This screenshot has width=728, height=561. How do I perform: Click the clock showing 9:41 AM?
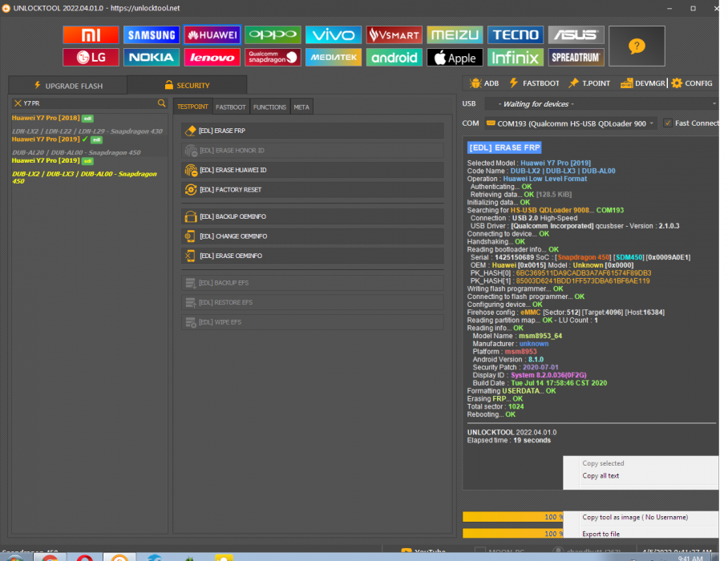tap(690, 559)
